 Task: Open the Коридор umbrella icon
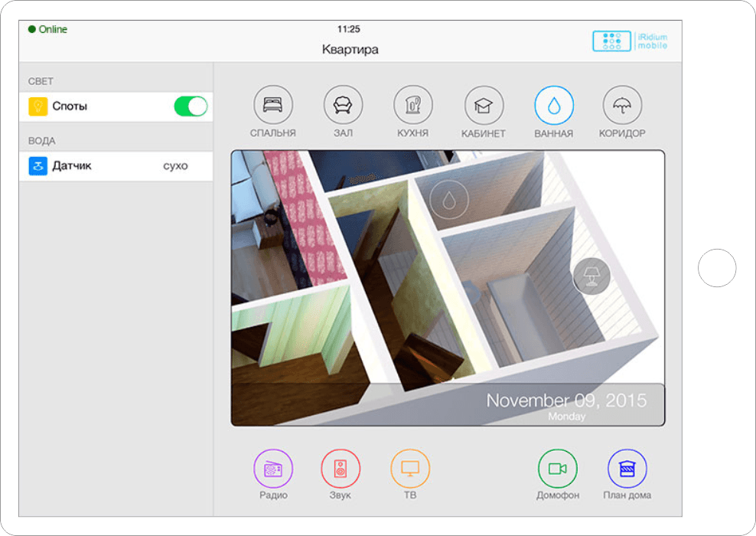click(622, 106)
